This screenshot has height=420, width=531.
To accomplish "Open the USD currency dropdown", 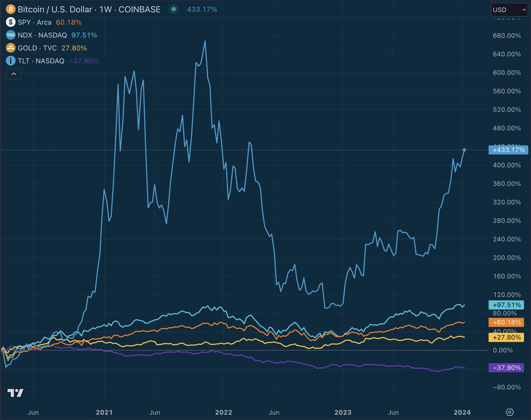I will tap(509, 9).
